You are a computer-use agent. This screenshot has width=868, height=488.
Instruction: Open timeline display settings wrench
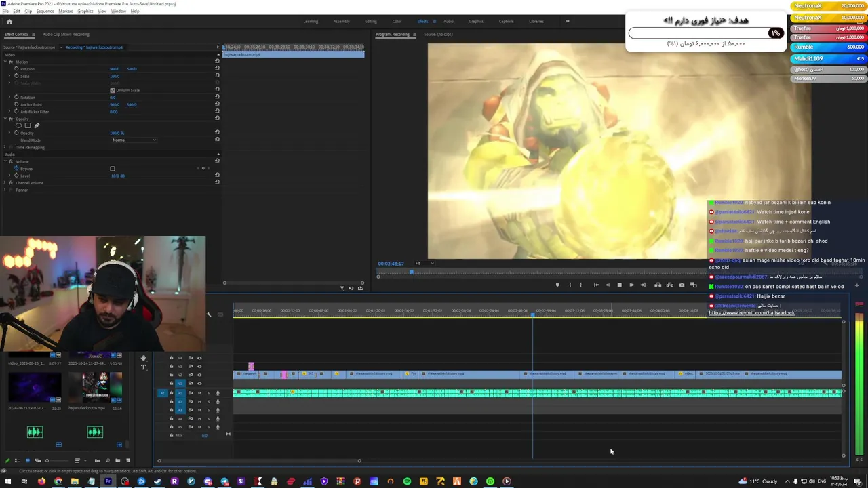pos(209,314)
